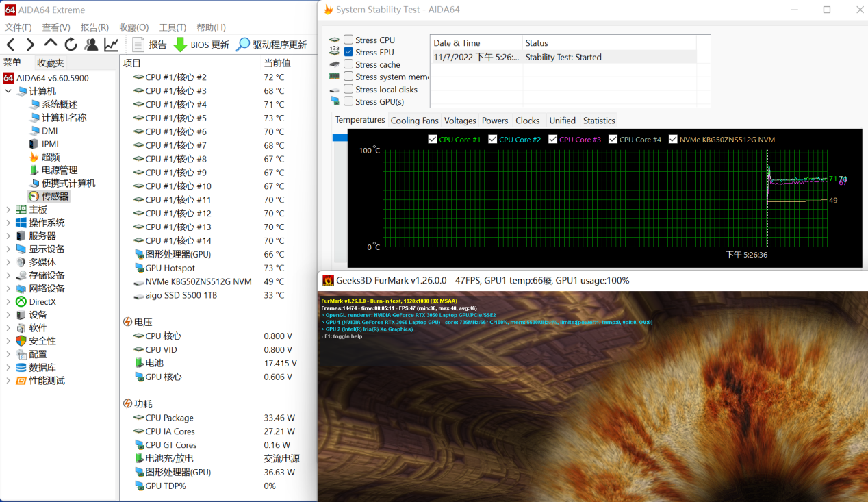Expand the 存储设备 tree node
The image size is (868, 502).
click(8, 275)
